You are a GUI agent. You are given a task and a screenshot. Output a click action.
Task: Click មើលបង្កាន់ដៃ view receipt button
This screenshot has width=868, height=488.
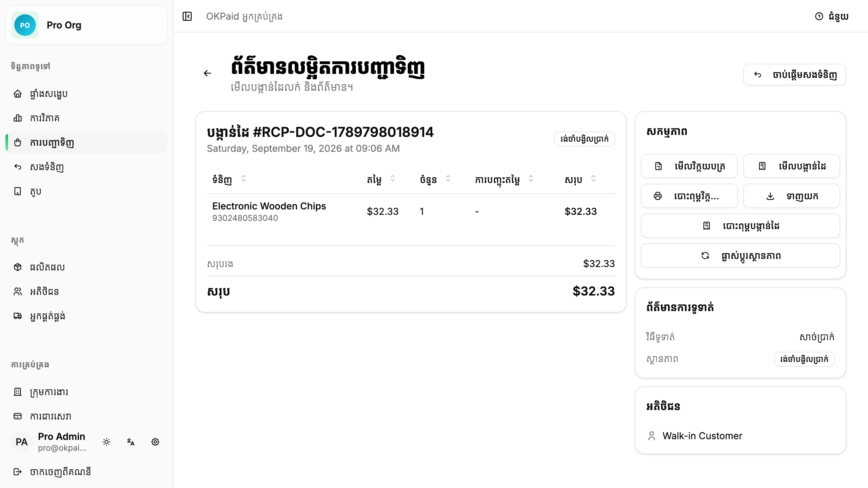click(x=791, y=166)
